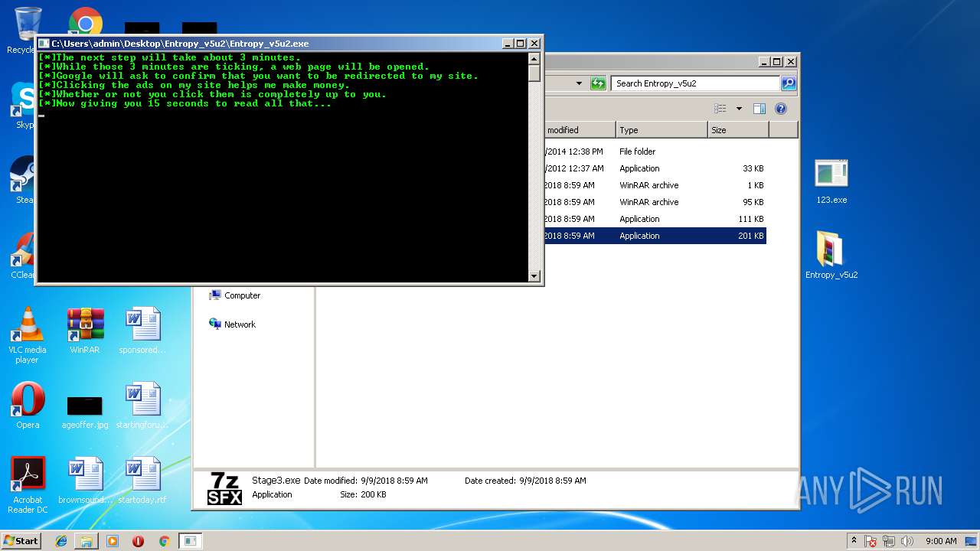Select the 33 KB Application row
This screenshot has height=551, width=980.
(x=655, y=168)
